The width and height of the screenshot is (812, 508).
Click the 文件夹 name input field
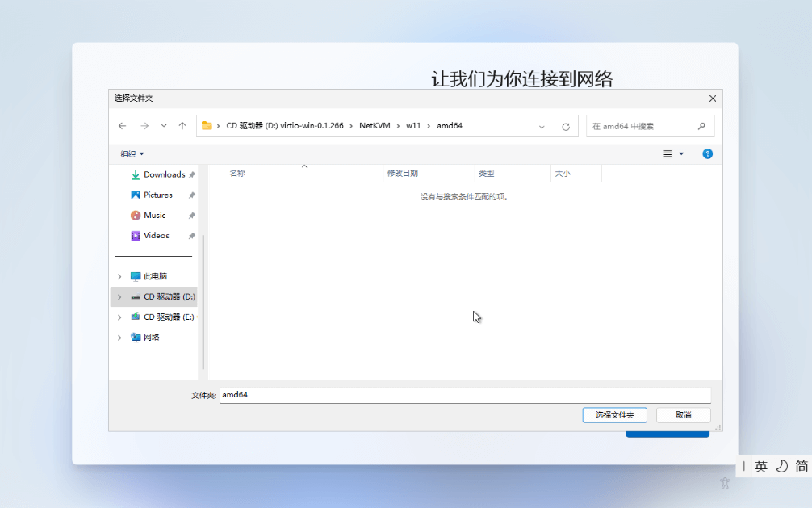tap(465, 395)
